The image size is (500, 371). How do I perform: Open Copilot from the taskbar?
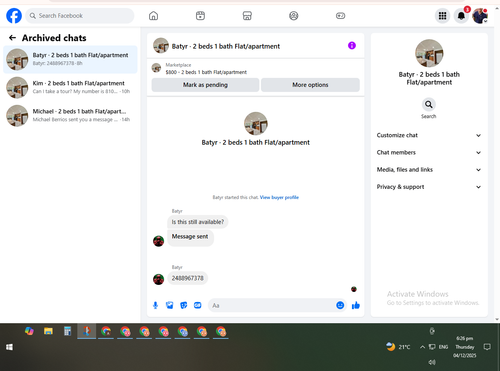[29, 331]
